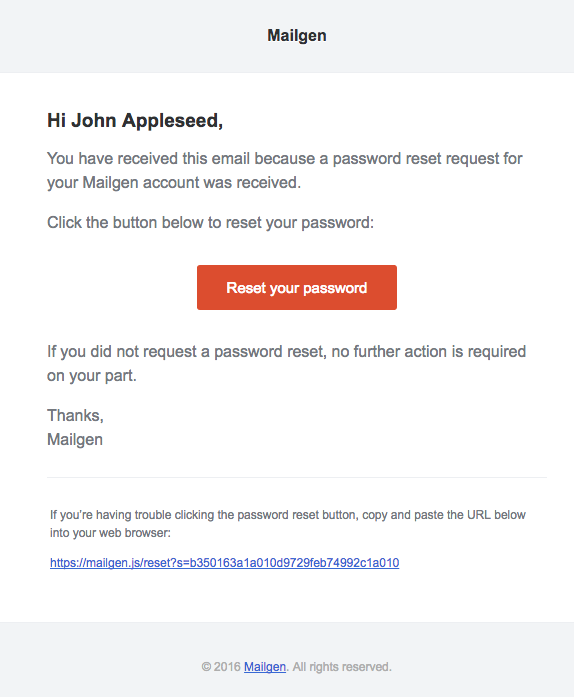Click the horizontal divider below the signature
The width and height of the screenshot is (574, 697).
click(x=297, y=477)
